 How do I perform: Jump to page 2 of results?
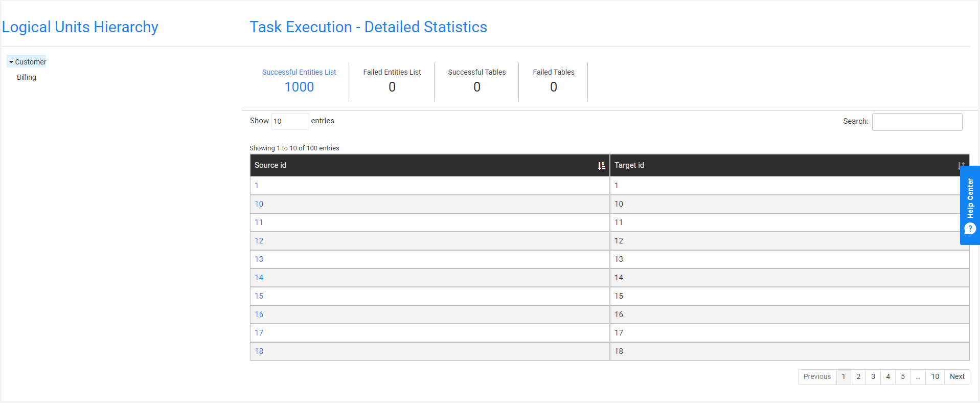click(x=858, y=376)
